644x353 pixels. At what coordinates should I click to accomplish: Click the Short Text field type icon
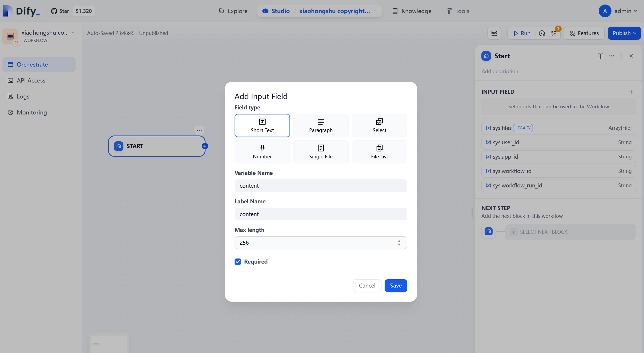[262, 122]
